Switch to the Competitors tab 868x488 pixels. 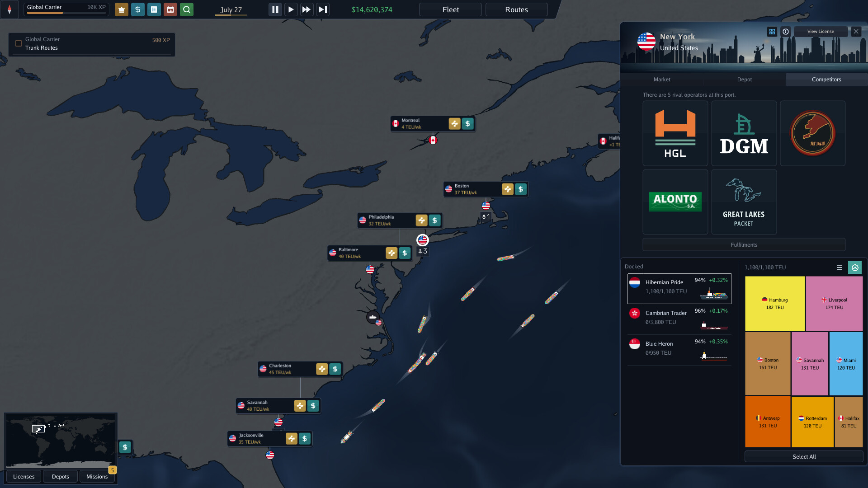tap(826, 79)
